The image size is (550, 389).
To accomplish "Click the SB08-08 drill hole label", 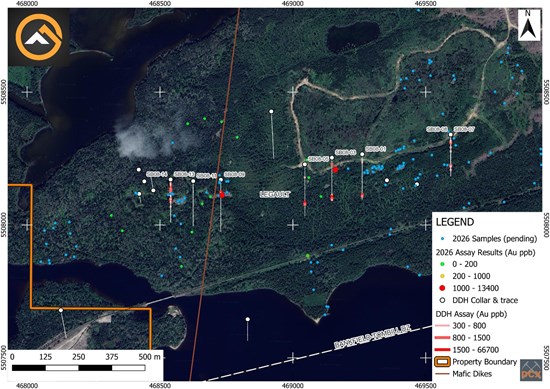I will (x=437, y=129).
